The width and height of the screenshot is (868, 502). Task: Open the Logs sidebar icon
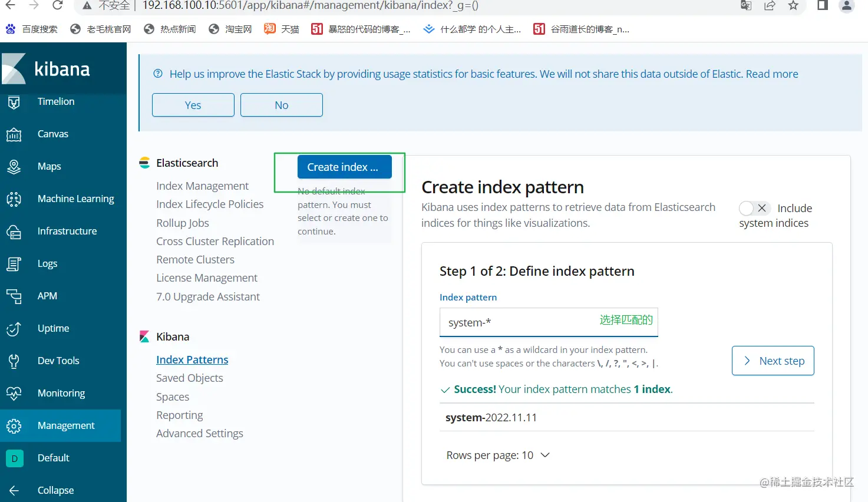tap(14, 264)
